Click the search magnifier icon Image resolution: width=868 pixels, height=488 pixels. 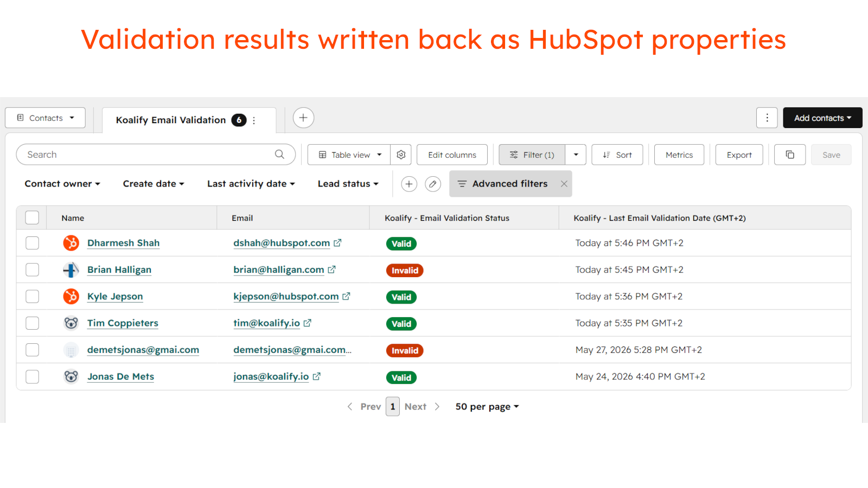click(279, 155)
